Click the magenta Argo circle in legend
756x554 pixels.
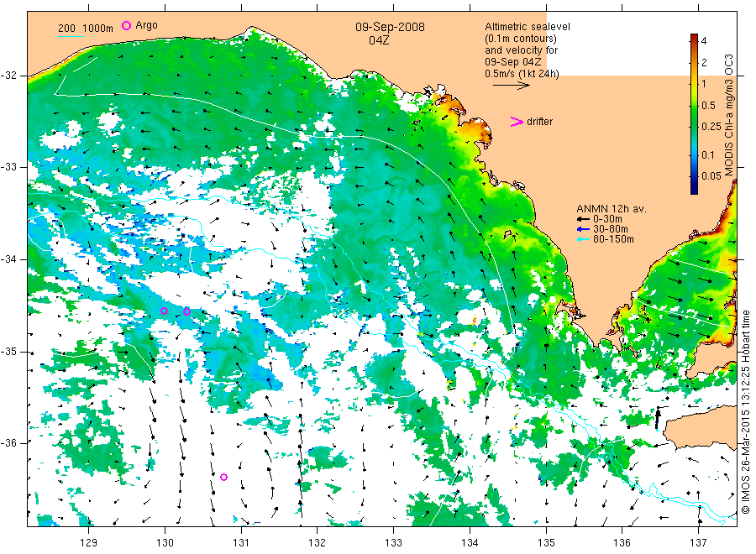tap(126, 25)
